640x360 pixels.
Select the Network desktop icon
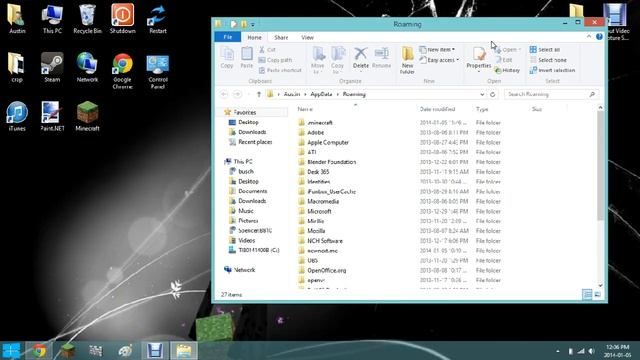[87, 68]
